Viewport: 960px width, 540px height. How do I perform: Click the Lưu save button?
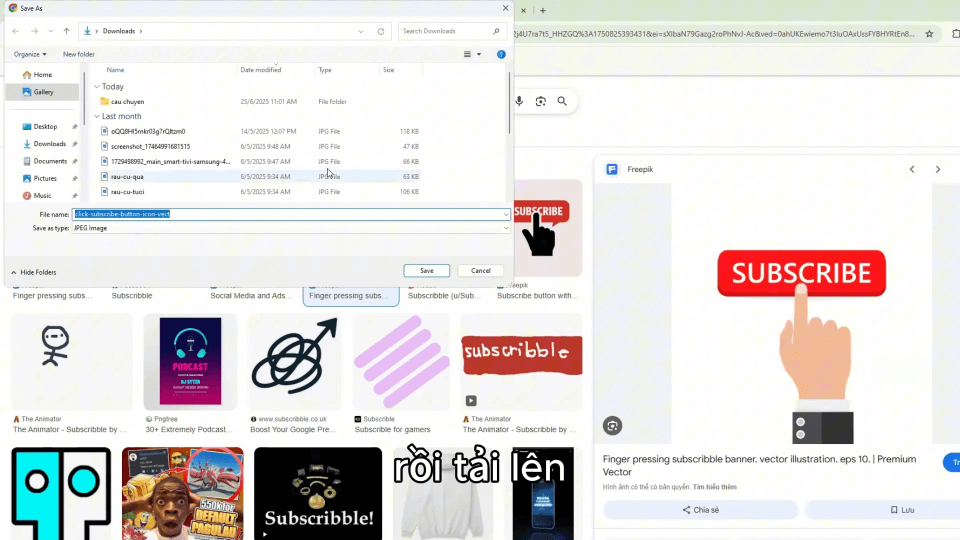(902, 510)
